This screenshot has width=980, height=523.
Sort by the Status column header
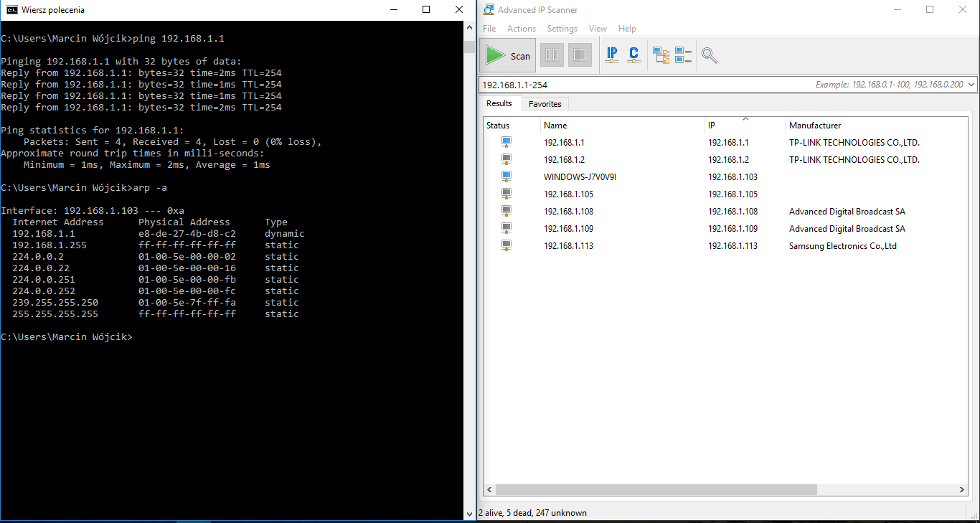tap(512, 126)
